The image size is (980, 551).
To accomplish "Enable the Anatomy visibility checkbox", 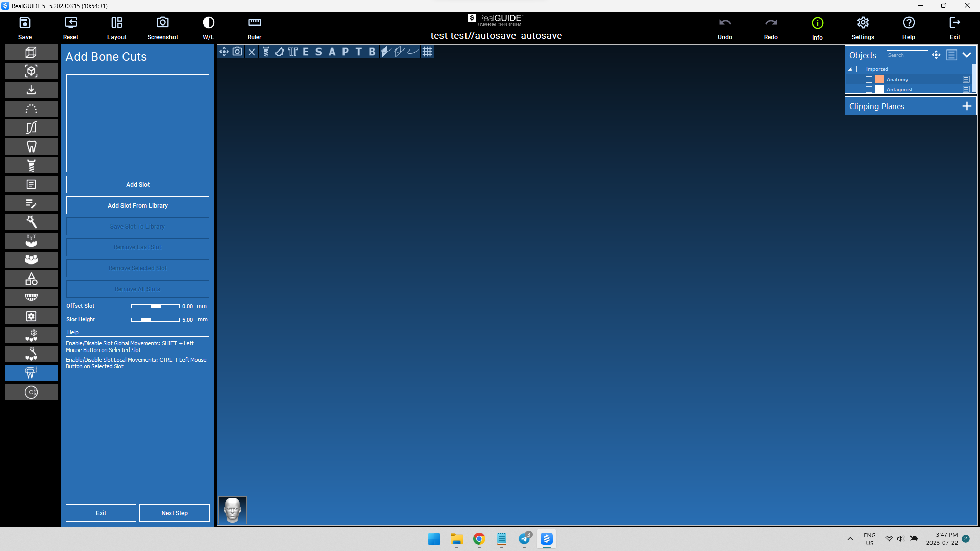I will 870,79.
